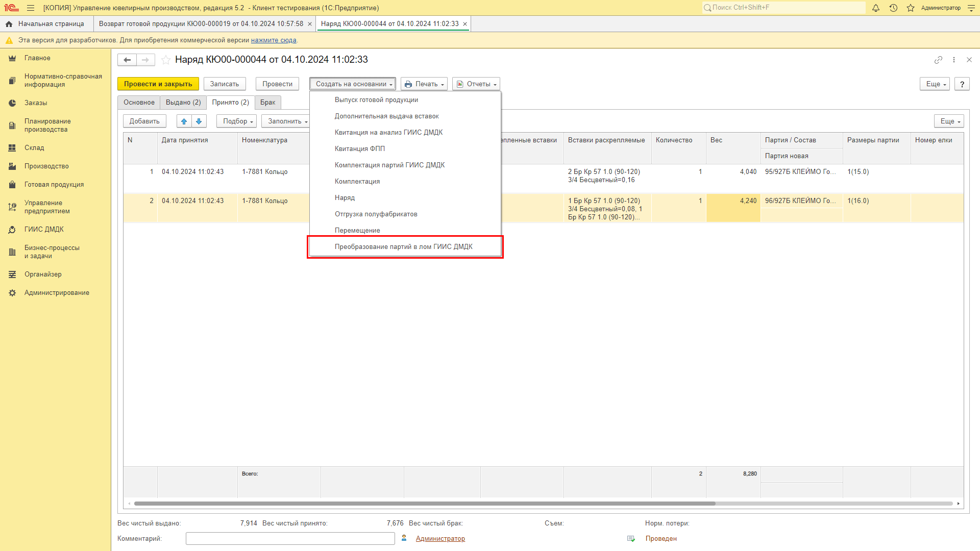Open help question mark button
The width and height of the screenshot is (980, 551).
(962, 84)
